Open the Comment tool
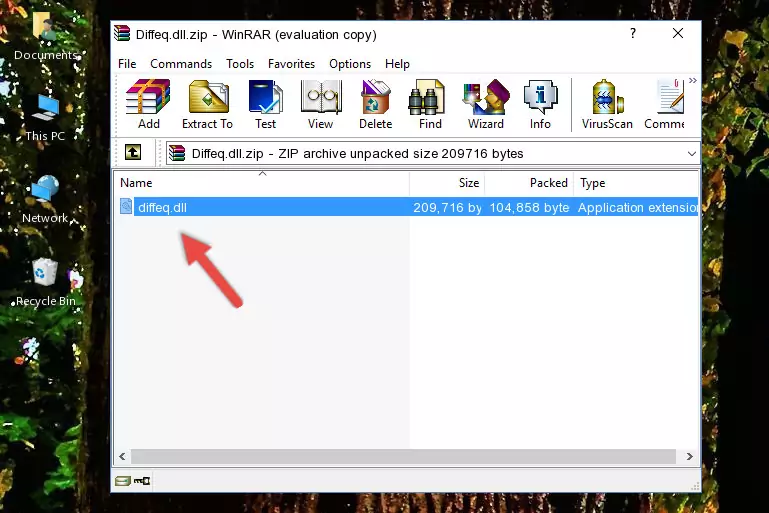This screenshot has height=513, width=769. click(665, 104)
